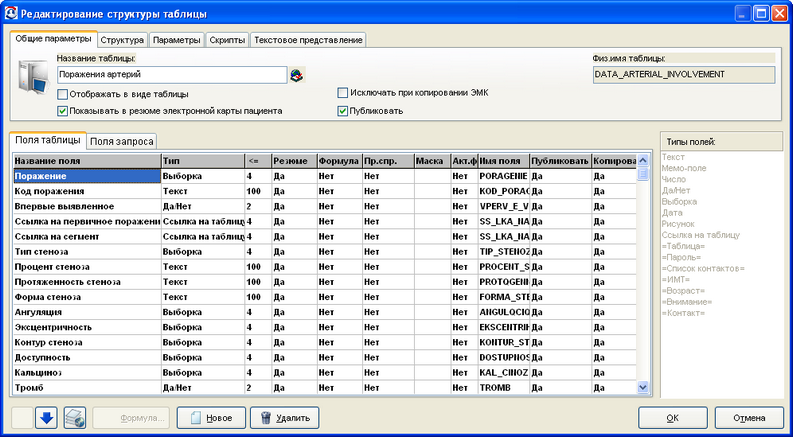
Task: Click the '=Возраст=' field type
Action: [683, 291]
